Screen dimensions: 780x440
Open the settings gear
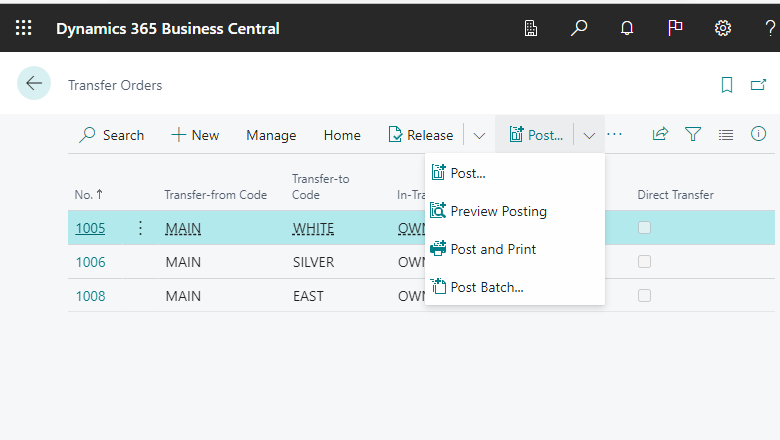[x=723, y=29]
